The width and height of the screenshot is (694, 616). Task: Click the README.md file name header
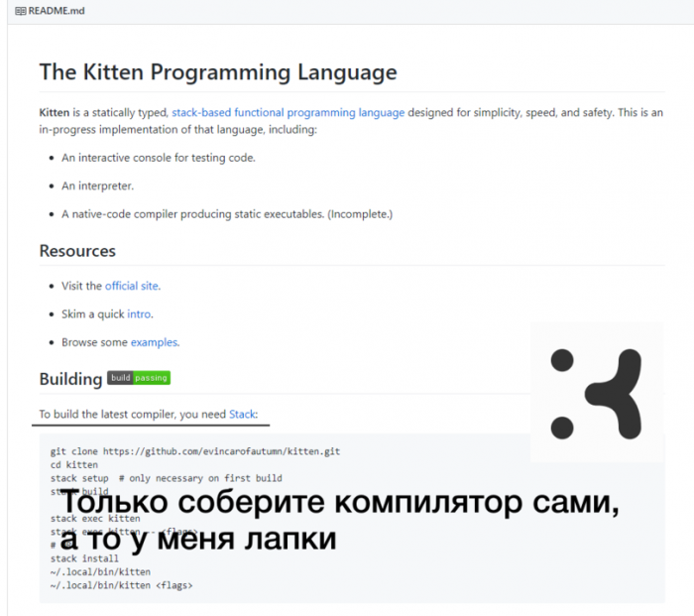pyautogui.click(x=57, y=11)
